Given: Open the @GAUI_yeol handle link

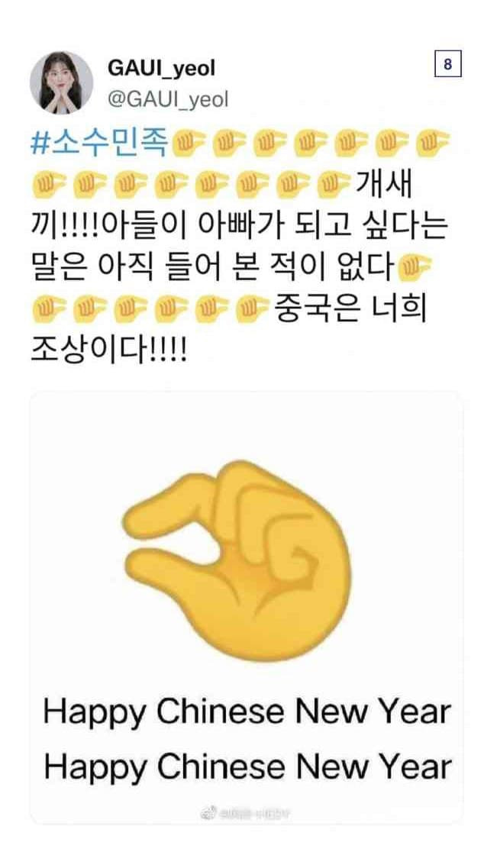Looking at the screenshot, I should (x=167, y=100).
